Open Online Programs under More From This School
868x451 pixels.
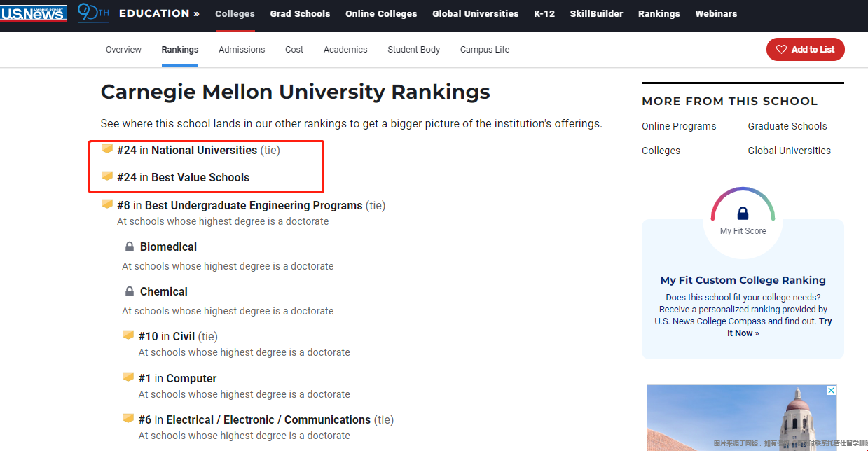[x=679, y=126]
